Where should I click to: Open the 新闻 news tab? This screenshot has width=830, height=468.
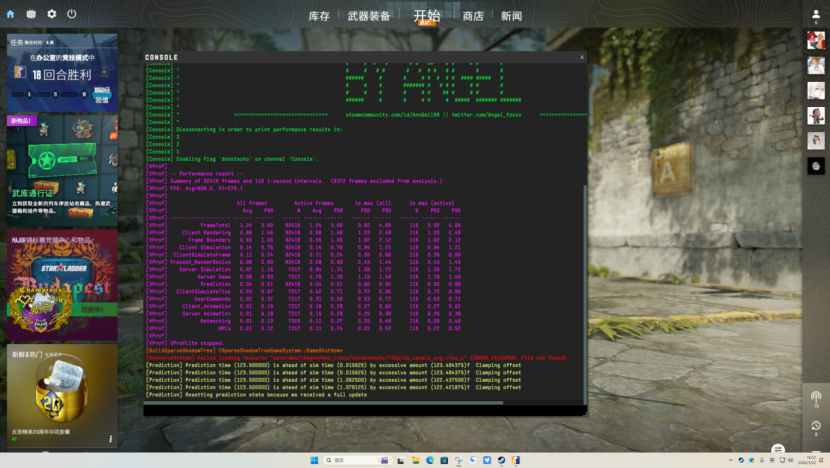point(511,16)
